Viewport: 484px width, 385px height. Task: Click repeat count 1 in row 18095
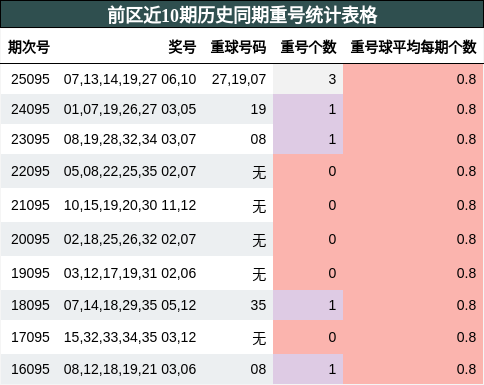332,305
